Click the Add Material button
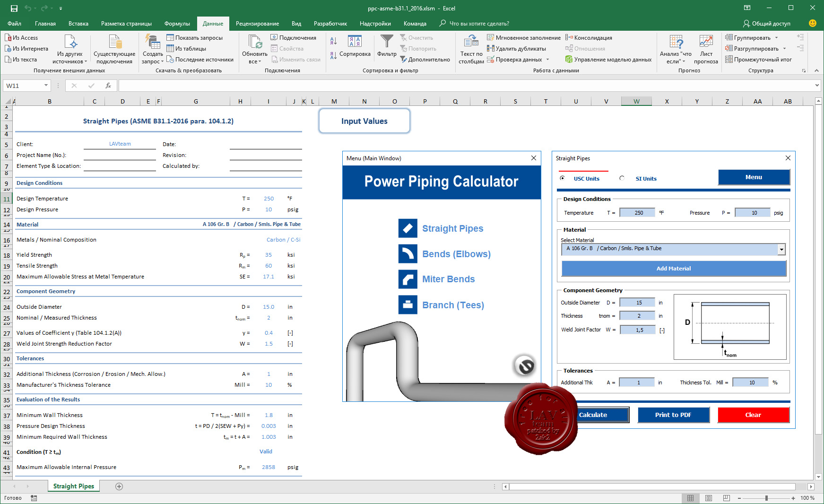The height and width of the screenshot is (504, 824). pos(674,269)
